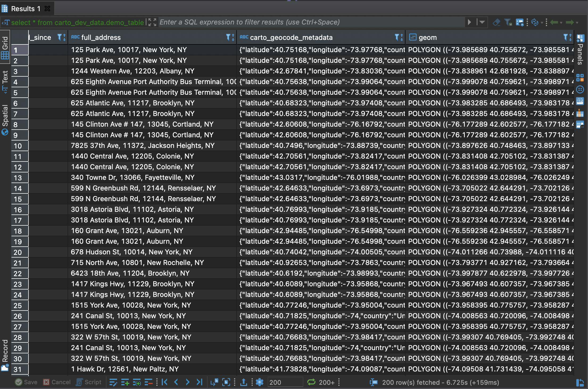Switch to Spatial view
The width and height of the screenshot is (588, 389).
pyautogui.click(x=5, y=120)
